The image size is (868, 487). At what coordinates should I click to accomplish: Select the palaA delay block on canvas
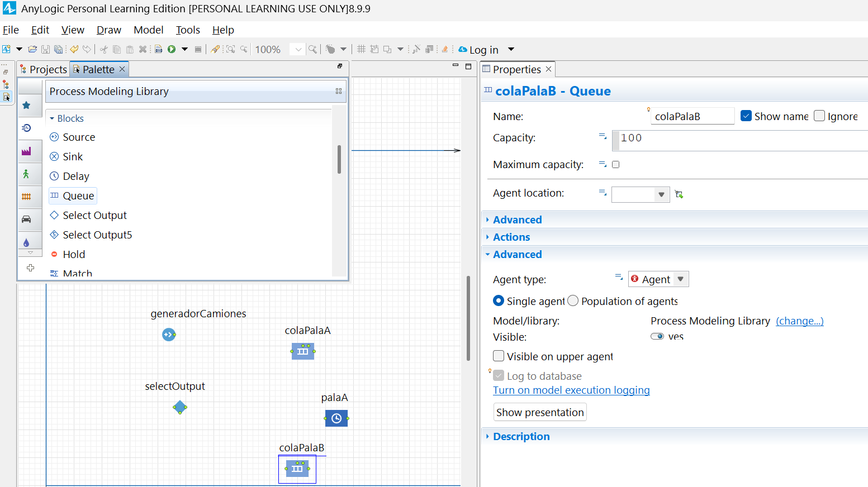336,418
